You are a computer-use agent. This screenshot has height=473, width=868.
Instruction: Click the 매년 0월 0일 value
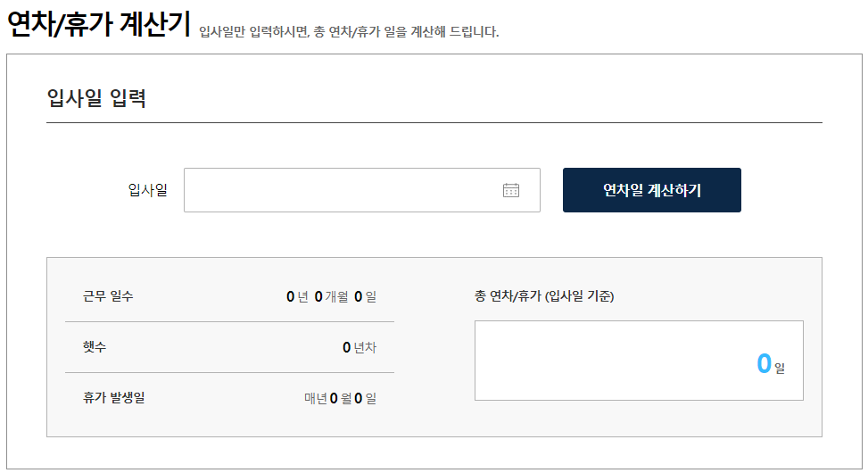[341, 398]
